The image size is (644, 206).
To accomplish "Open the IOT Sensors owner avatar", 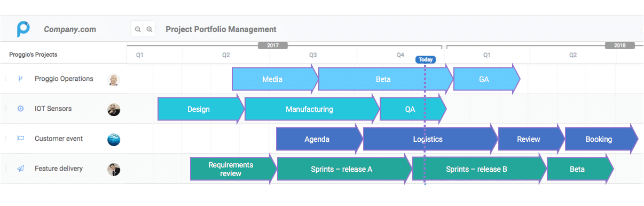I will coord(114,110).
